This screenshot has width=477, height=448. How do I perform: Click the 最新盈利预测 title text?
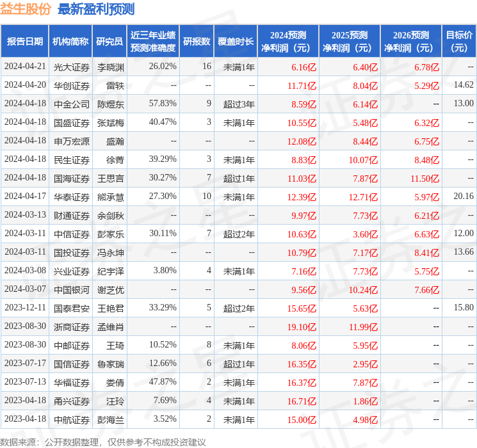(x=96, y=9)
